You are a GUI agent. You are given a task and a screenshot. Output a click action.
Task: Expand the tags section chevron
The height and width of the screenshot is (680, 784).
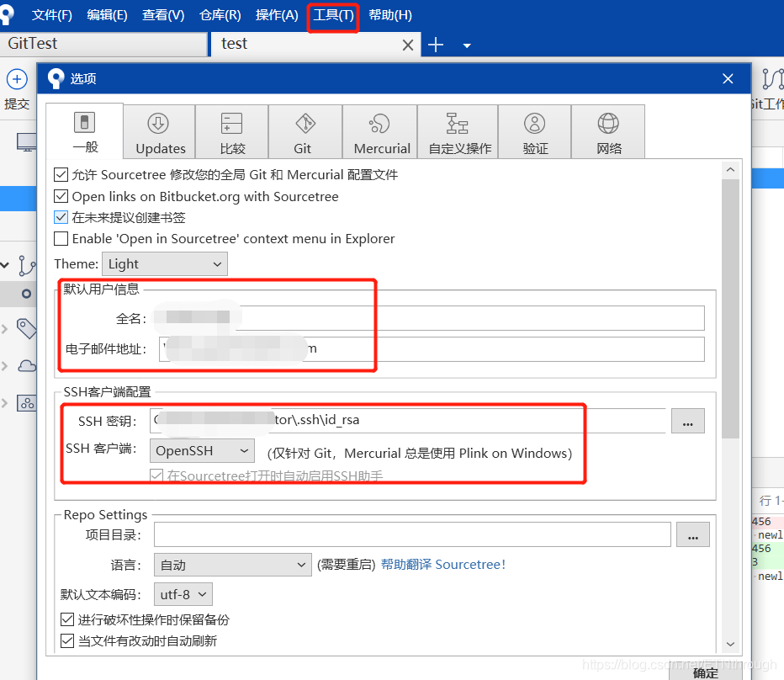[x=5, y=329]
